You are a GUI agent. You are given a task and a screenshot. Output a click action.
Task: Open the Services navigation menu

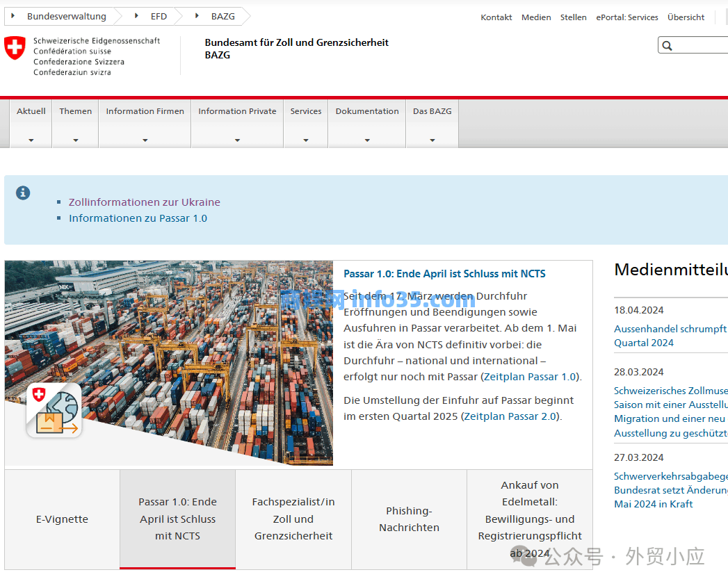click(306, 123)
